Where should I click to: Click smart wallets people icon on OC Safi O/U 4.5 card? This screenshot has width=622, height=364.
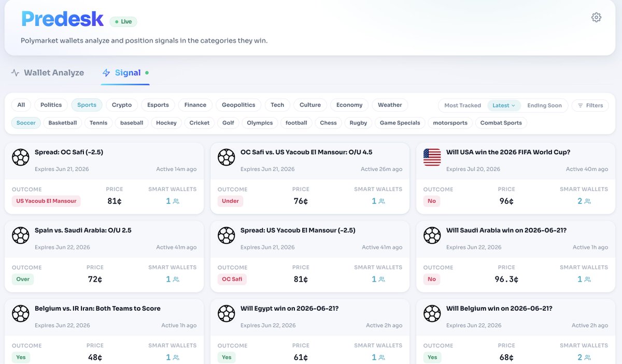[x=381, y=201]
